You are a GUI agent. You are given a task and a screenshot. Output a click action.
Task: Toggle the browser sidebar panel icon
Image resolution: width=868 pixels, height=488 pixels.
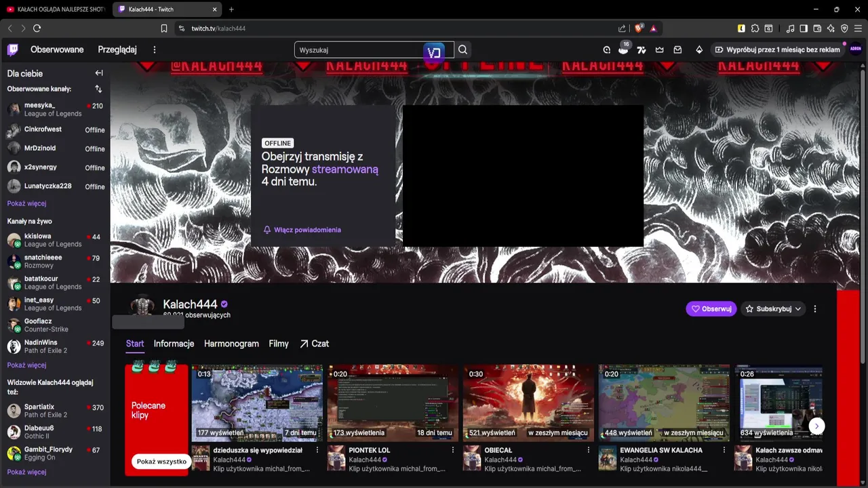click(804, 28)
